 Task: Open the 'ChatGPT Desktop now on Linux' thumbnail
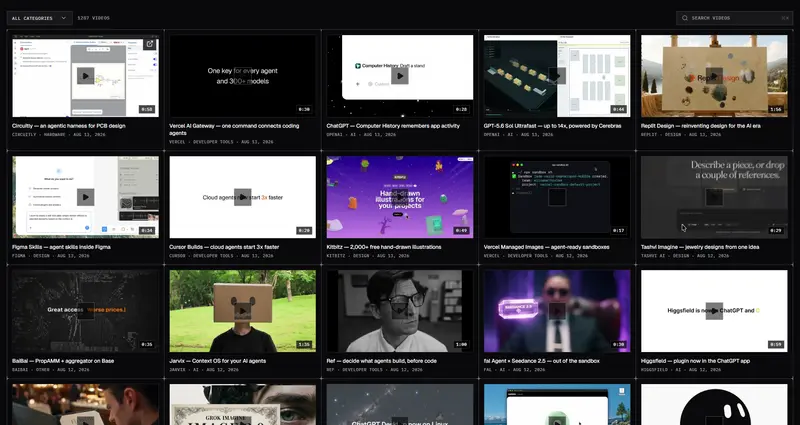pyautogui.click(x=399, y=405)
